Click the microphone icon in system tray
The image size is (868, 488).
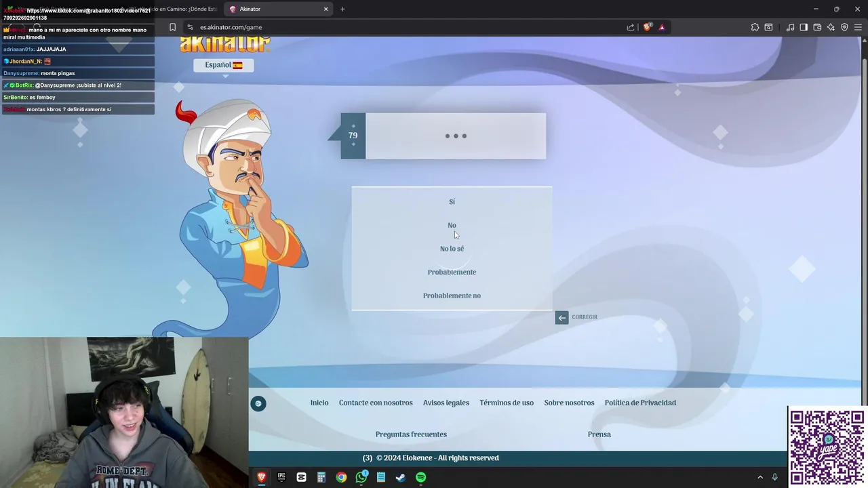[774, 477]
